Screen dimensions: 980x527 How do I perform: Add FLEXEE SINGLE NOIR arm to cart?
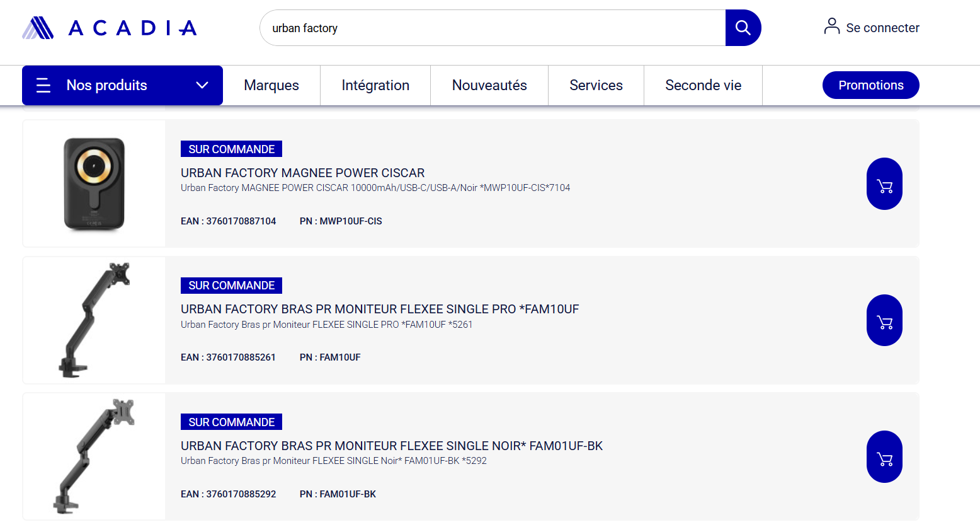coord(884,457)
